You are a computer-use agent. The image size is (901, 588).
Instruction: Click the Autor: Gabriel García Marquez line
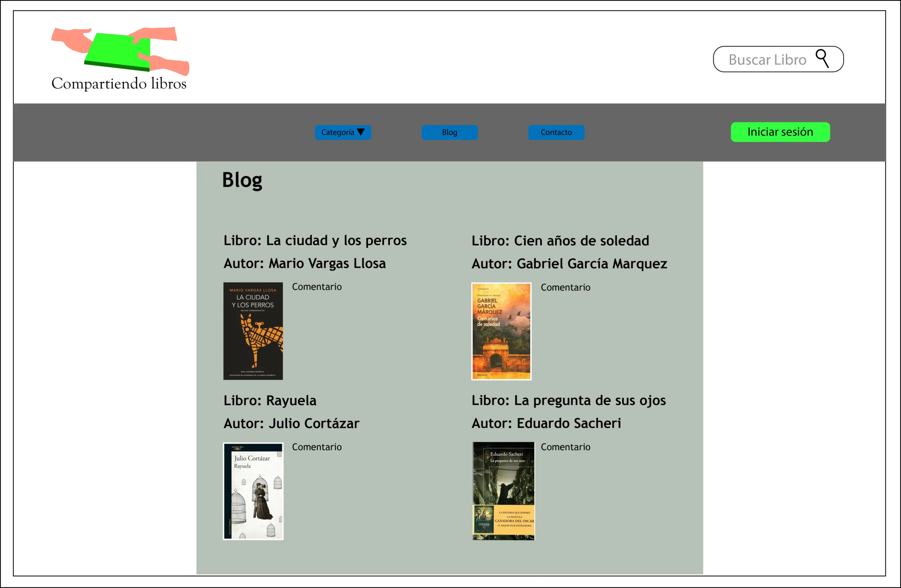tap(569, 264)
